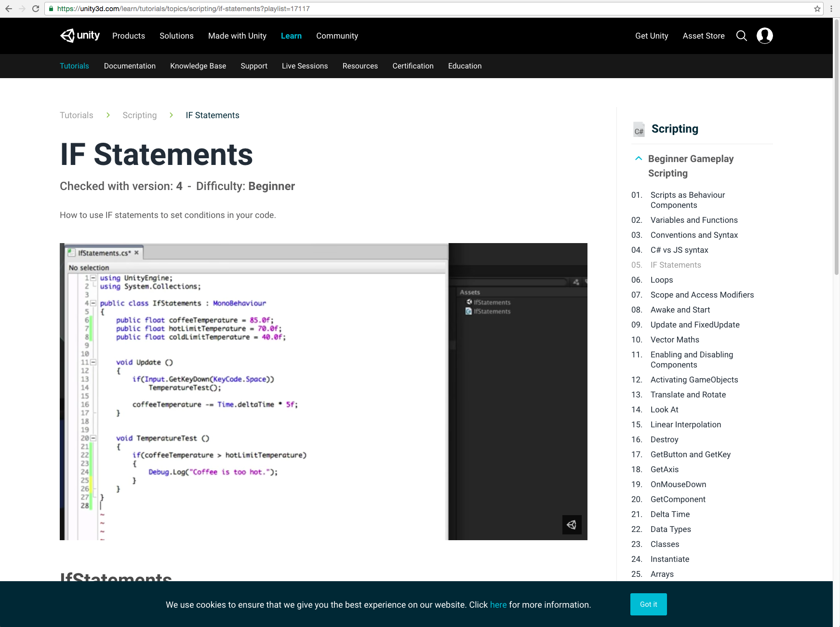Viewport: 840px width, 627px height.
Task: Switch to the Tutorials tab
Action: tap(74, 66)
